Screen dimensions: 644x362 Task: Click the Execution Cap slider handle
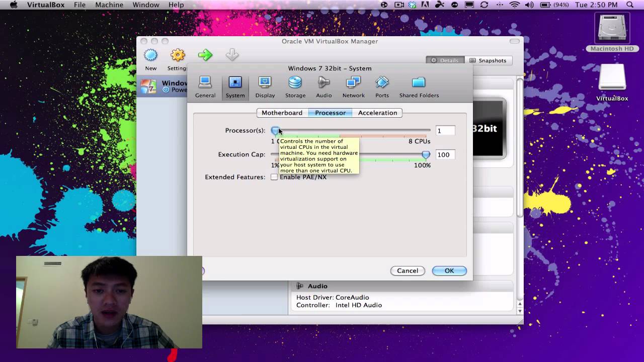[426, 155]
